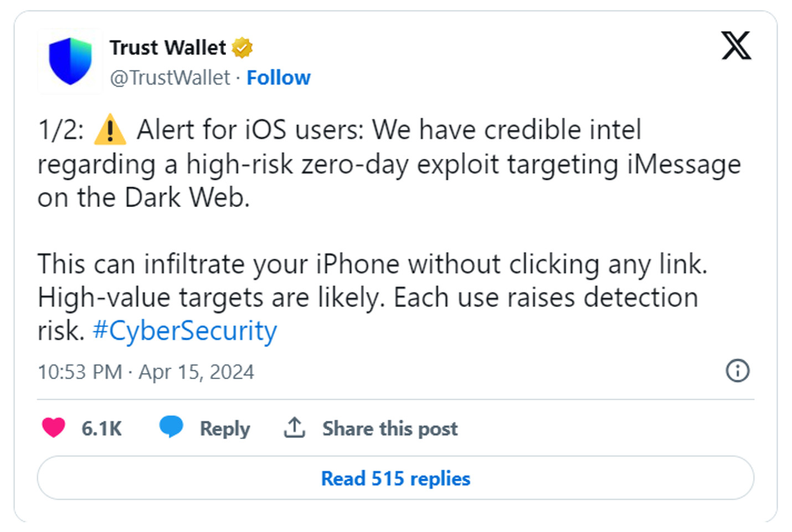Click the 6.1K likes count
Image resolution: width=792 pixels, height=532 pixels.
pos(101,428)
